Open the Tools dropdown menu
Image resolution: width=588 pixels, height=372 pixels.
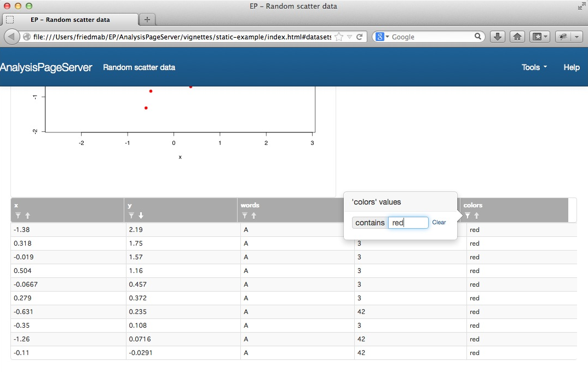[534, 67]
